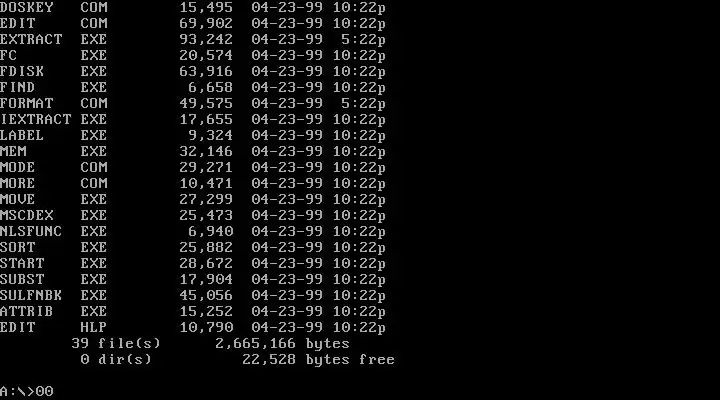Viewport: 720px width, 400px height.
Task: Click the DOSKEY file name
Action: (x=27, y=7)
